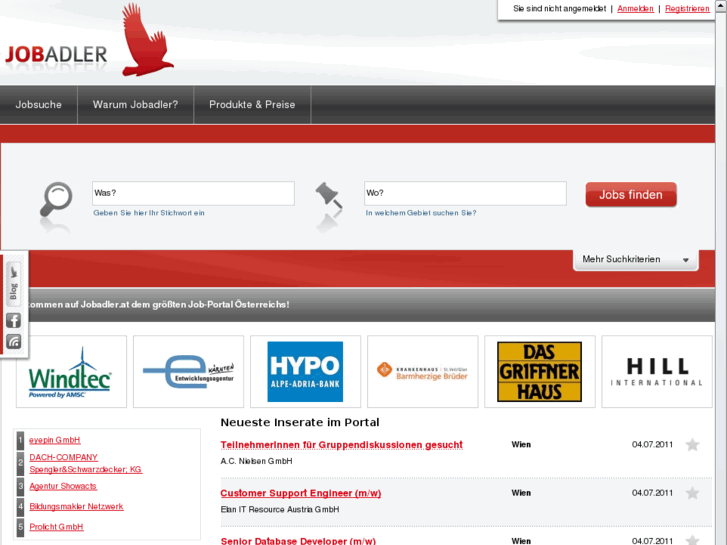Click the Anmelden link
Image resolution: width=727 pixels, height=545 pixels.
click(x=635, y=8)
